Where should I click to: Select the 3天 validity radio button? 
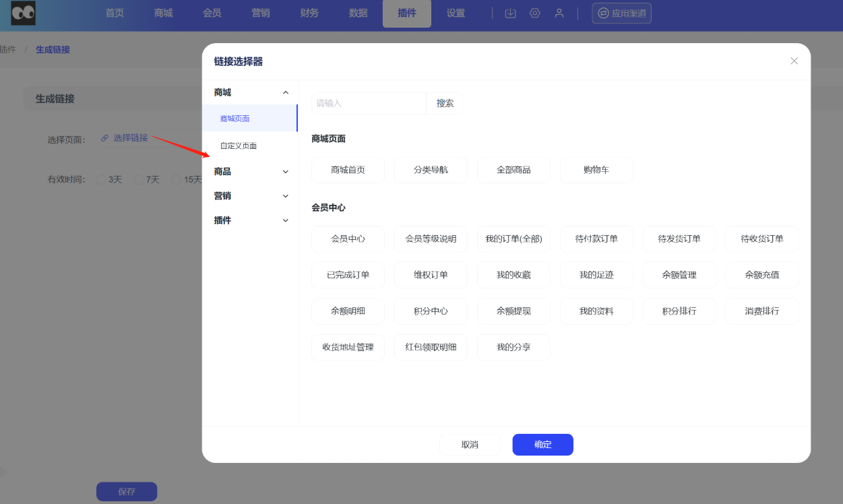101,180
